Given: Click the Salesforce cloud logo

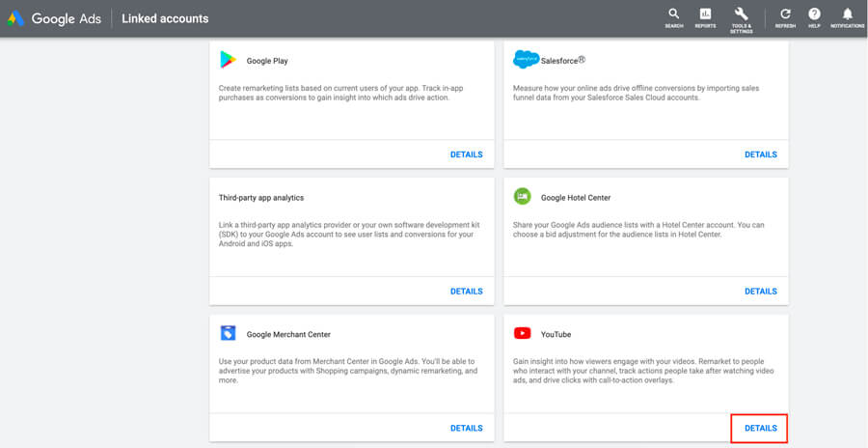Looking at the screenshot, I should (x=526, y=60).
